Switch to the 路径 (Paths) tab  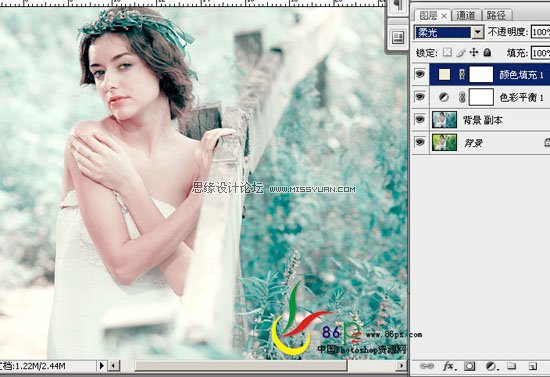tap(496, 15)
